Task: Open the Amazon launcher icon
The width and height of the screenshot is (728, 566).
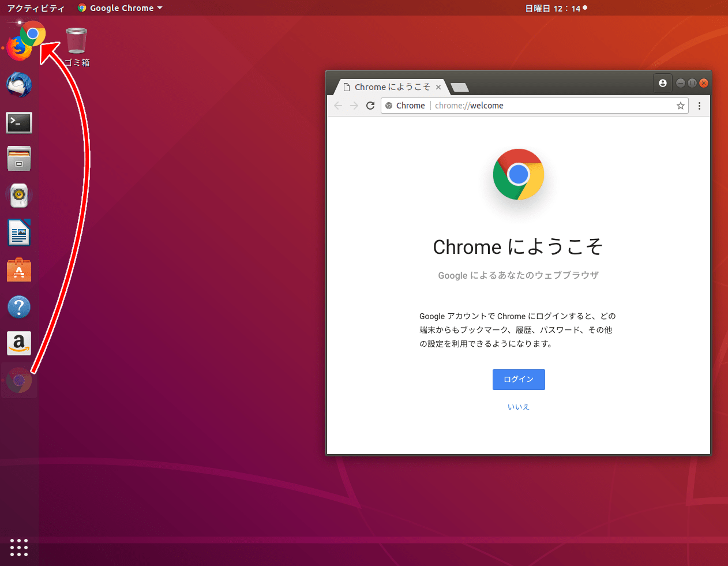Action: [19, 343]
